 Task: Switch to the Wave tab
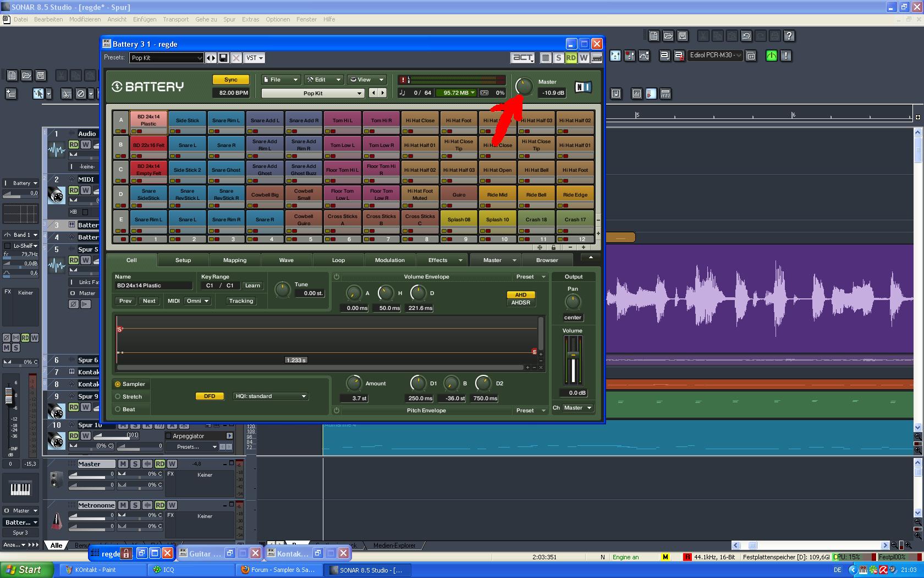[x=287, y=260]
